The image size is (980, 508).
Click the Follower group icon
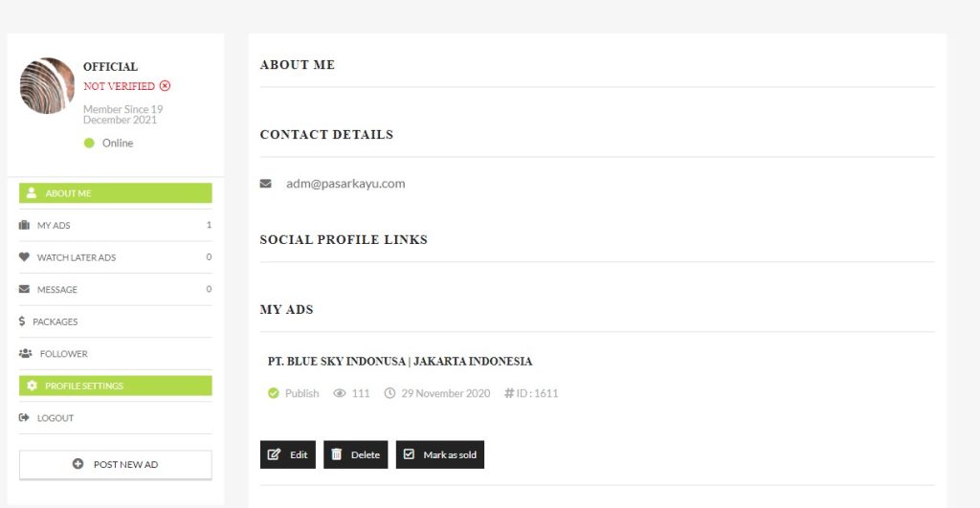[26, 354]
